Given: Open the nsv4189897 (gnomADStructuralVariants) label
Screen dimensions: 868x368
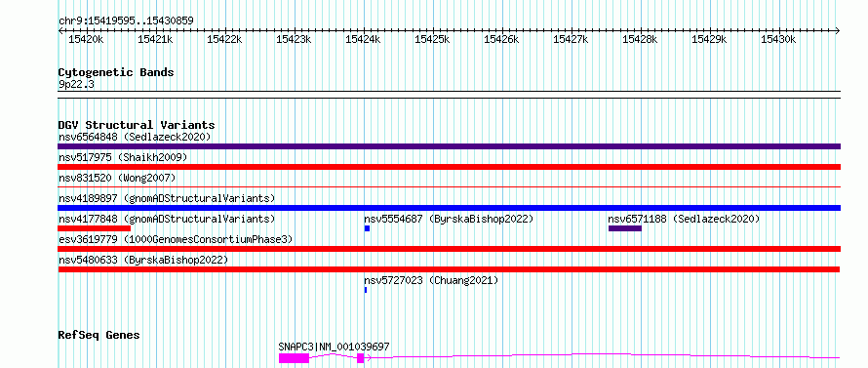Looking at the screenshot, I should tap(167, 198).
